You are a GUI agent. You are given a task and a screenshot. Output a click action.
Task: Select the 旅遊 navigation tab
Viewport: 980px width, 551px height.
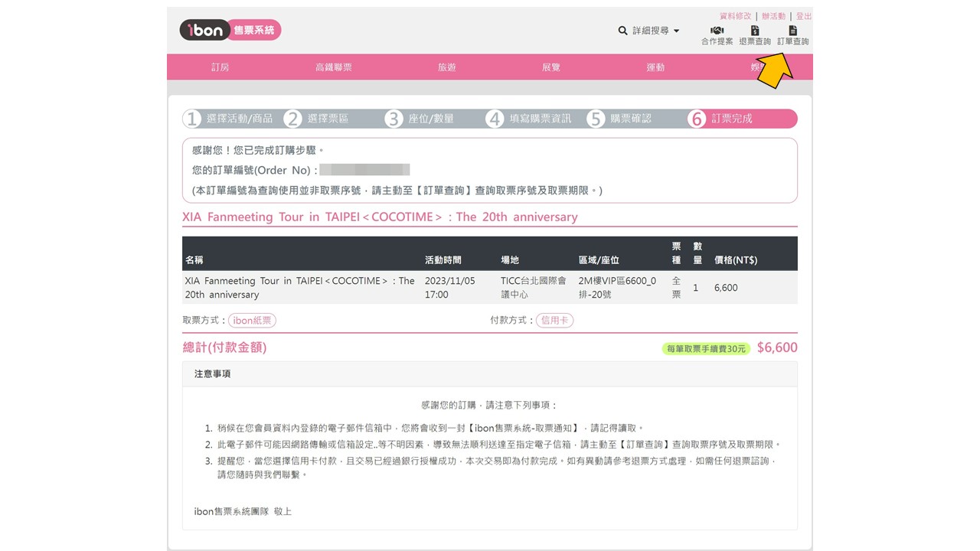pos(446,67)
